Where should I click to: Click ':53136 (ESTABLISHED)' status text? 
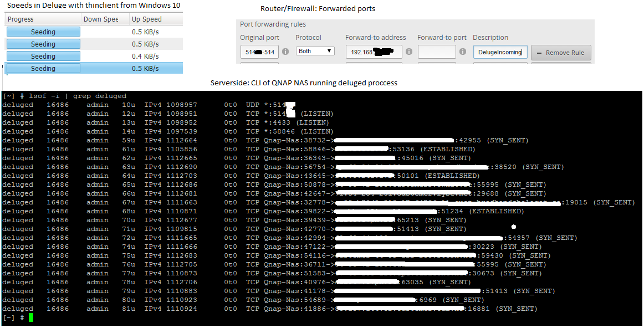click(x=432, y=149)
